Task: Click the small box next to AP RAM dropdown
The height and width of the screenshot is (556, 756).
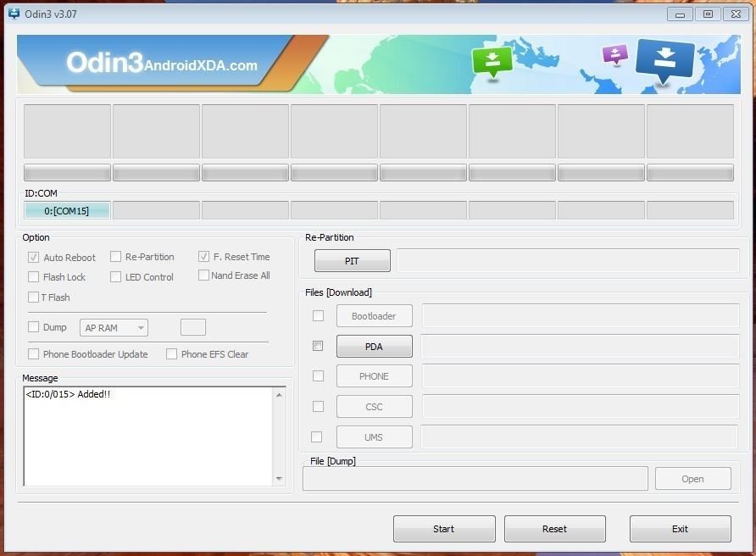Action: pos(193,327)
